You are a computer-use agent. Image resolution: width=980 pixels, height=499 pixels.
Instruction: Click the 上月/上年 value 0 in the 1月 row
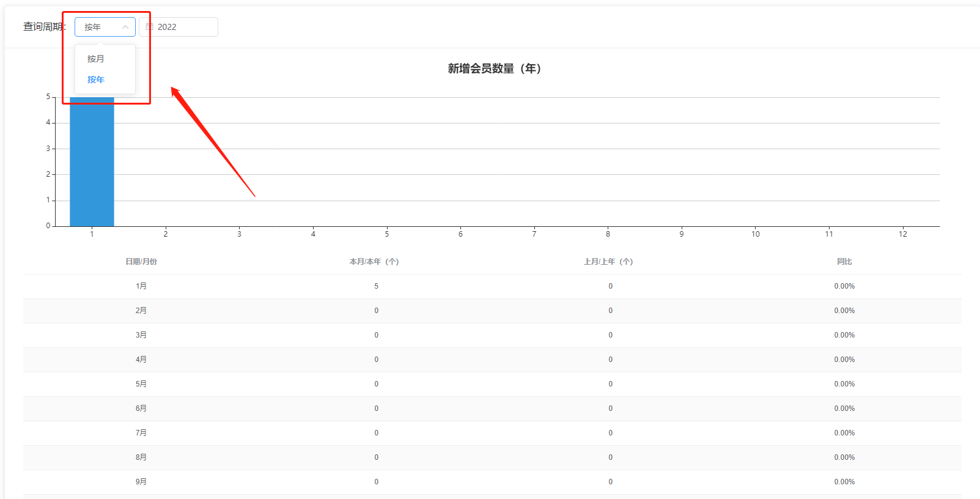[x=611, y=286]
